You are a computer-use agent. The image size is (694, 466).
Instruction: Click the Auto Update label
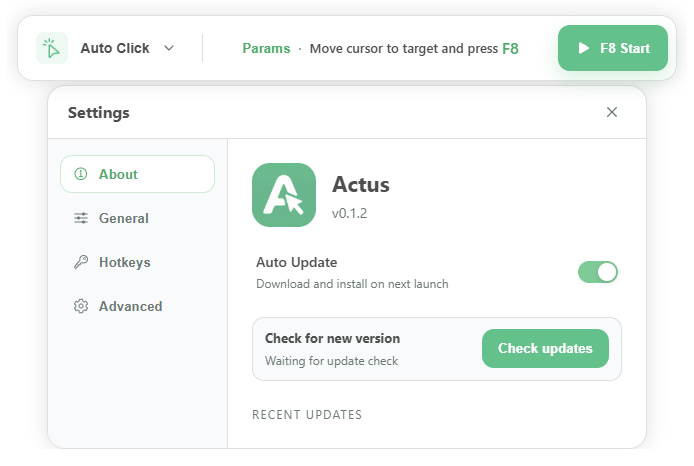tap(297, 262)
